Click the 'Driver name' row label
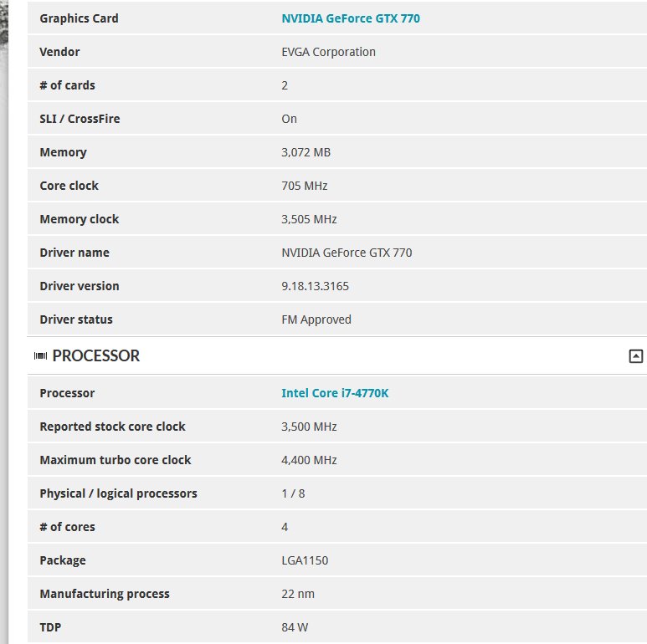This screenshot has width=647, height=644. click(x=74, y=253)
